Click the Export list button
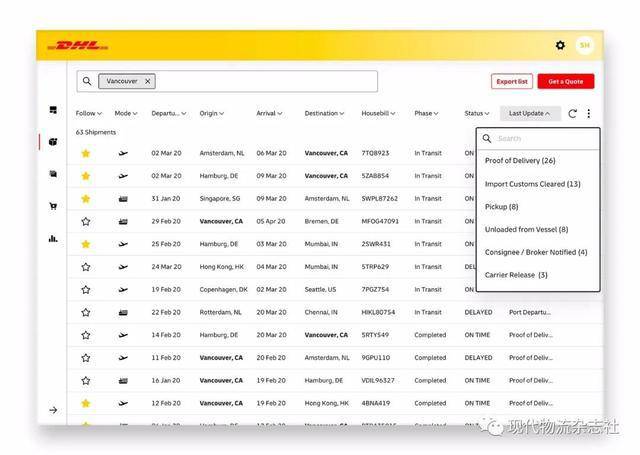Screen dimensions: 640x455 (x=512, y=82)
